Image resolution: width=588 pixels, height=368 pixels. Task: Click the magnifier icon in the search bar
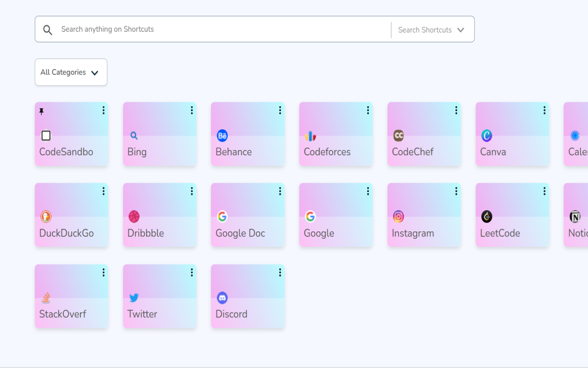[x=47, y=29]
